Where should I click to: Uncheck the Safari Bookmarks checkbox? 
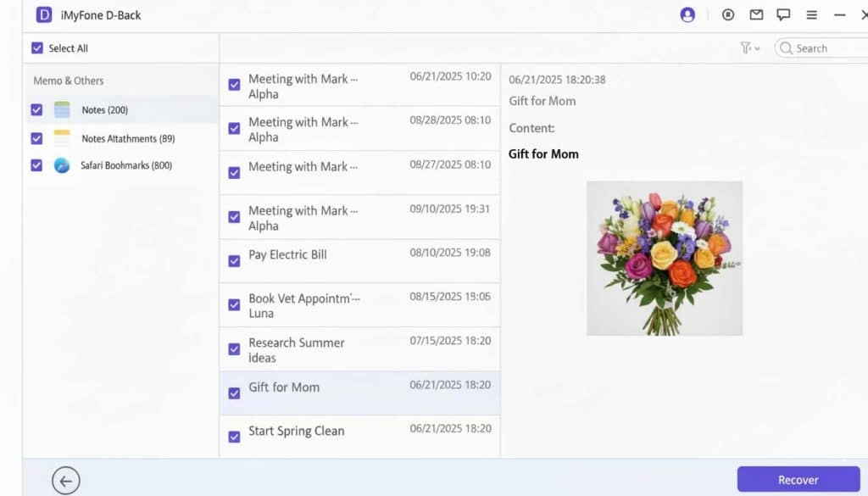(36, 165)
